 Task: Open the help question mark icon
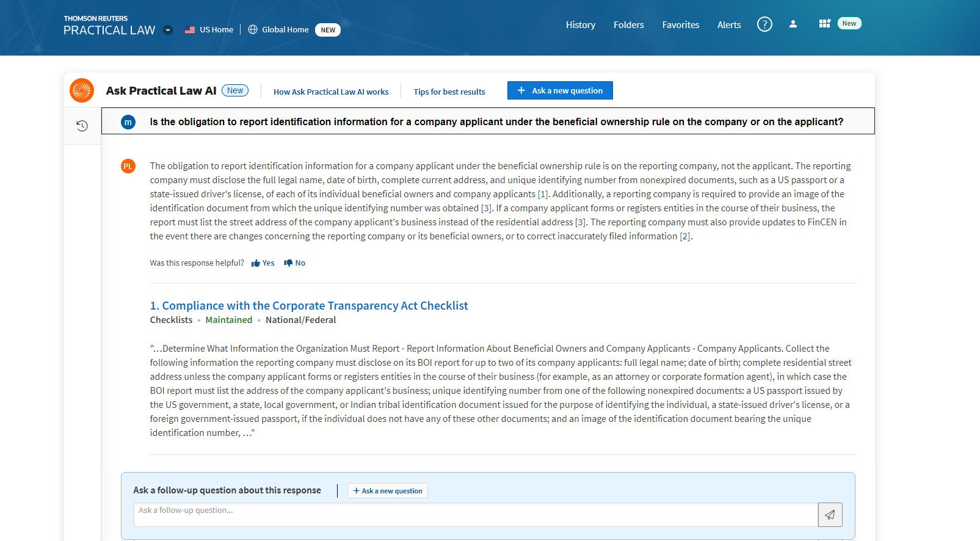pos(764,24)
